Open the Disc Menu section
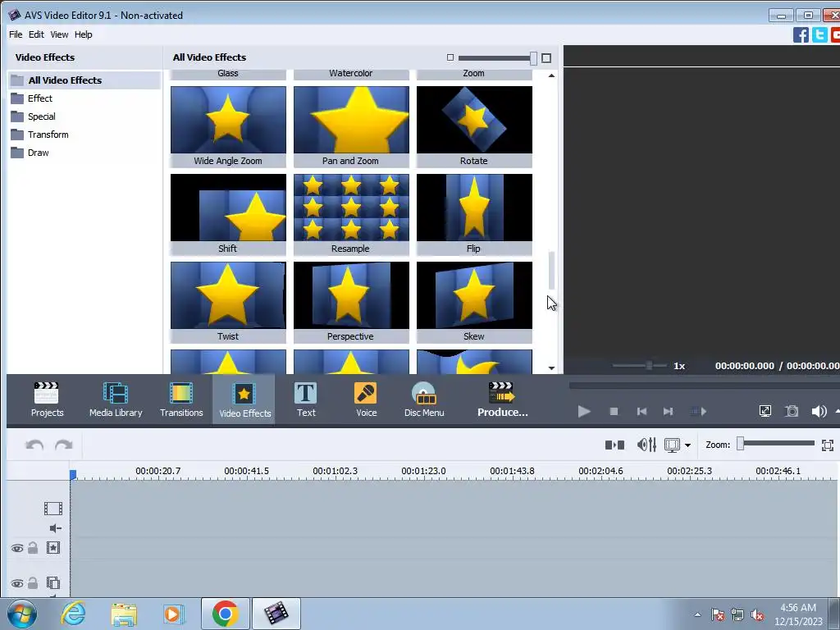840x630 pixels. click(424, 399)
